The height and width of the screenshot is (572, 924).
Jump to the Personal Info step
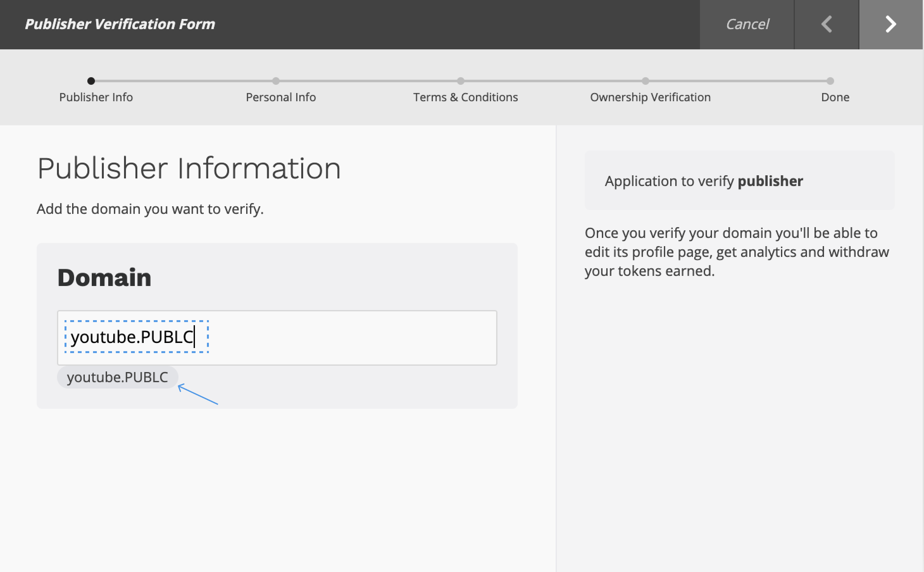(x=281, y=97)
